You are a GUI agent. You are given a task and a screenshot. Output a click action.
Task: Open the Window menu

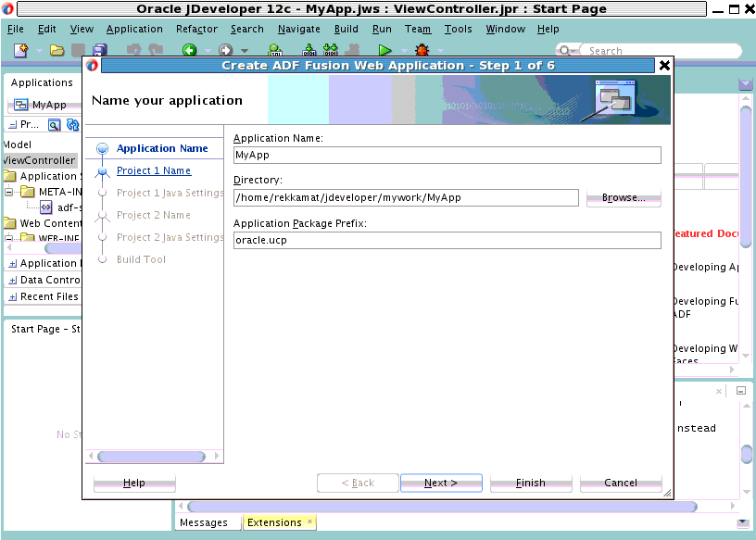click(x=505, y=29)
